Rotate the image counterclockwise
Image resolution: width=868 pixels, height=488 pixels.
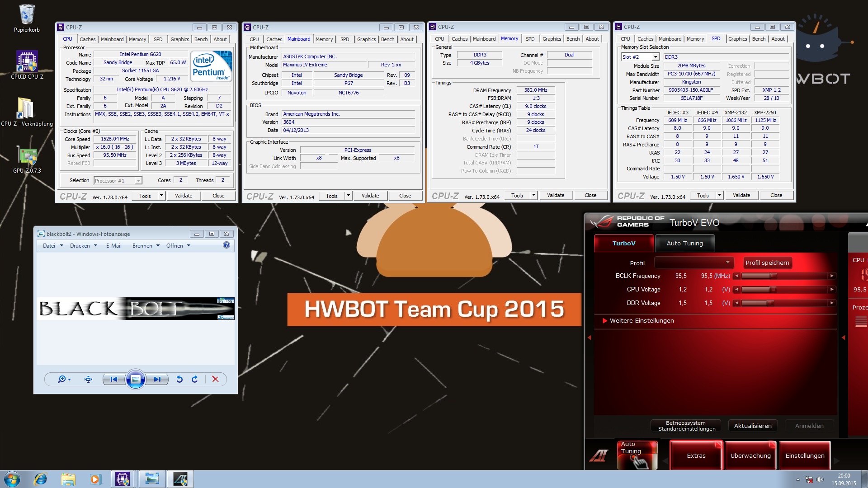coord(179,379)
